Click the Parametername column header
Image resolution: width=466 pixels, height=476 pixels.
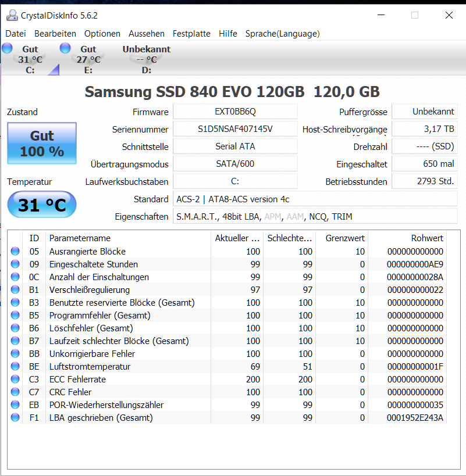pyautogui.click(x=128, y=238)
